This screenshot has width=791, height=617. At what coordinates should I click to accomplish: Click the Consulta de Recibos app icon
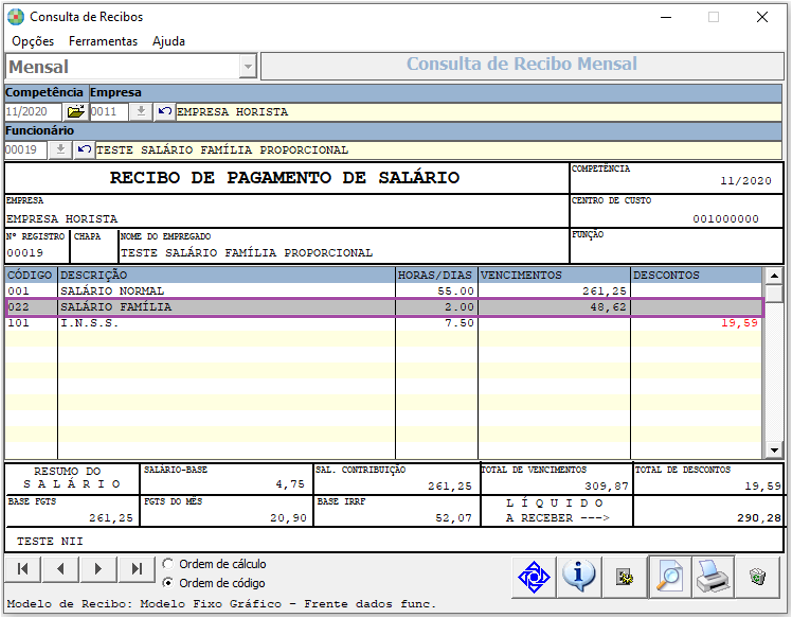pos(16,17)
